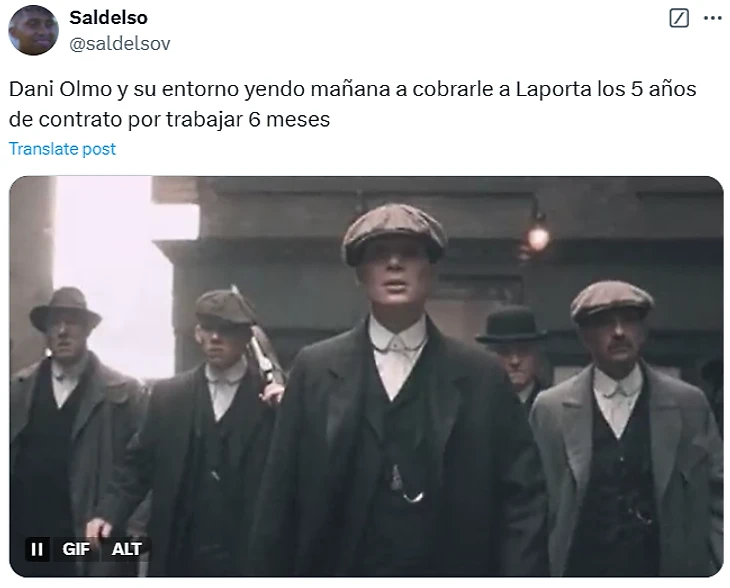Click the tweet line starting with Dani Olmo
The image size is (730, 588).
point(352,89)
